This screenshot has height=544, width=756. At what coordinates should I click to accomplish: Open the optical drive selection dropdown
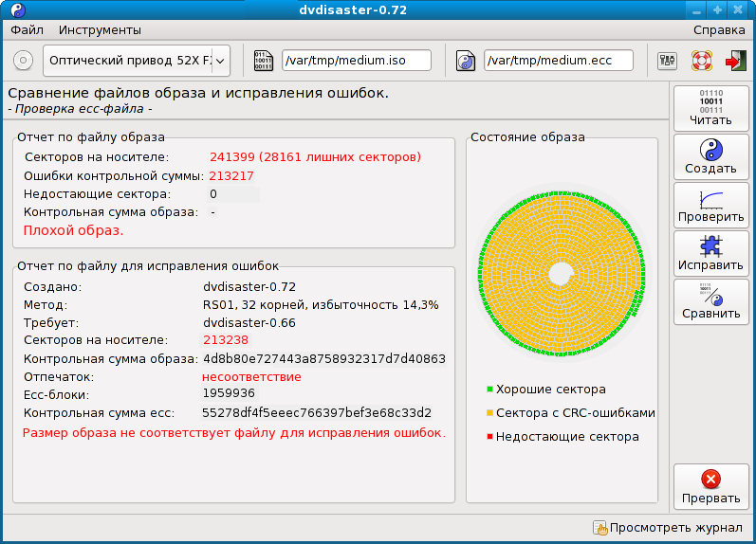pyautogui.click(x=137, y=61)
